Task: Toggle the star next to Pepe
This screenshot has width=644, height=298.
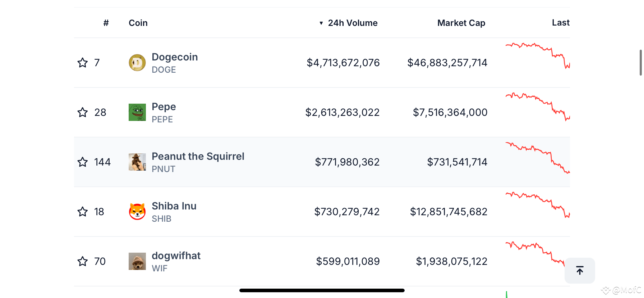Action: (83, 112)
